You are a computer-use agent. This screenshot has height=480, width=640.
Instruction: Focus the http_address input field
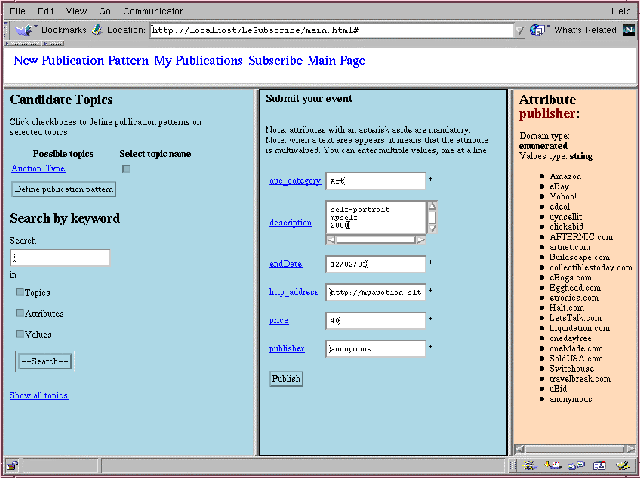point(376,292)
